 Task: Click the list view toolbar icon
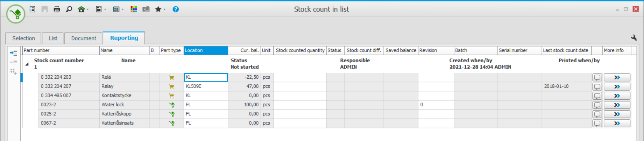(x=32, y=9)
